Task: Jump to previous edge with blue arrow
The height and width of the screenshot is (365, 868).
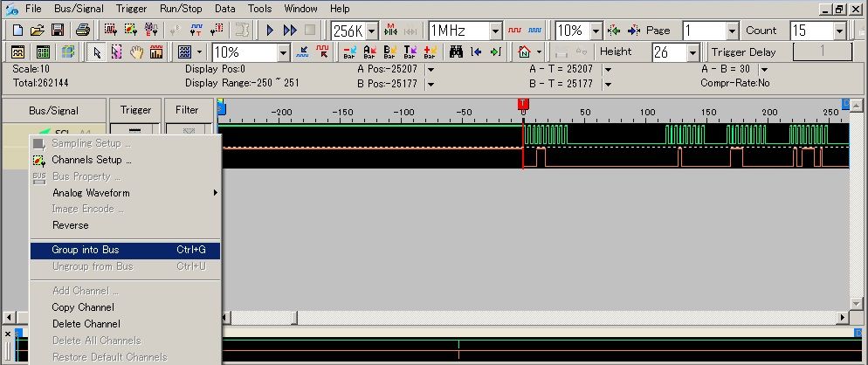Action: tap(476, 52)
